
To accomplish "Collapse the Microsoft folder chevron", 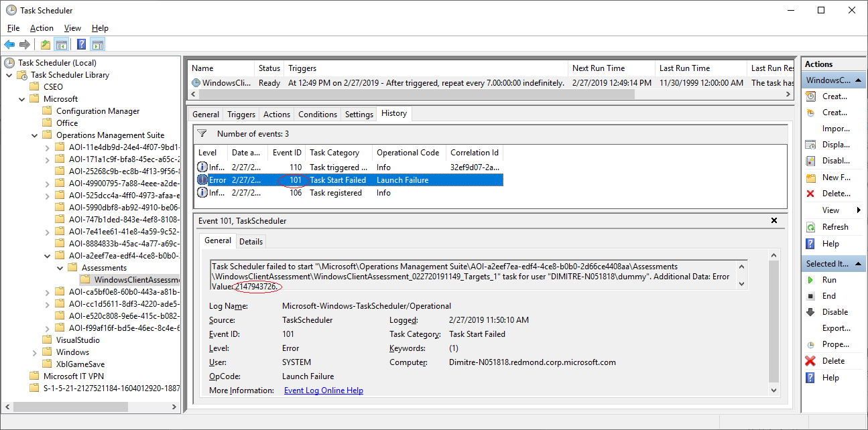I will click(x=22, y=99).
